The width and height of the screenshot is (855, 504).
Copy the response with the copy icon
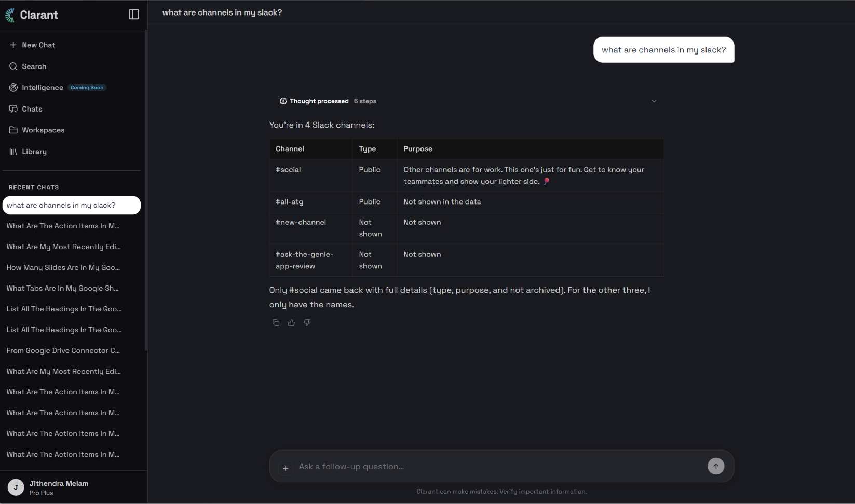coord(276,323)
